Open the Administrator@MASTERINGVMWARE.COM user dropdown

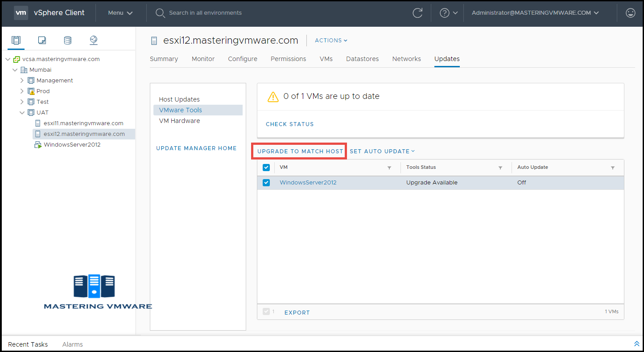click(535, 13)
